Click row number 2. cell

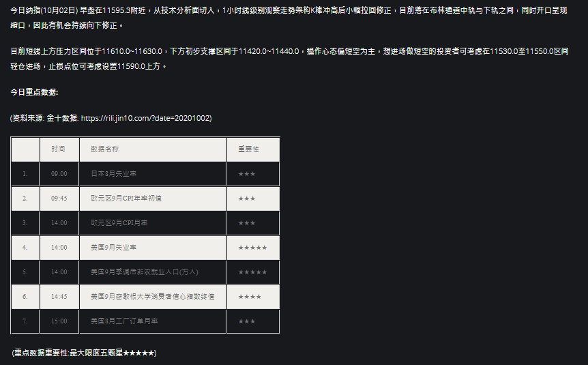click(25, 199)
